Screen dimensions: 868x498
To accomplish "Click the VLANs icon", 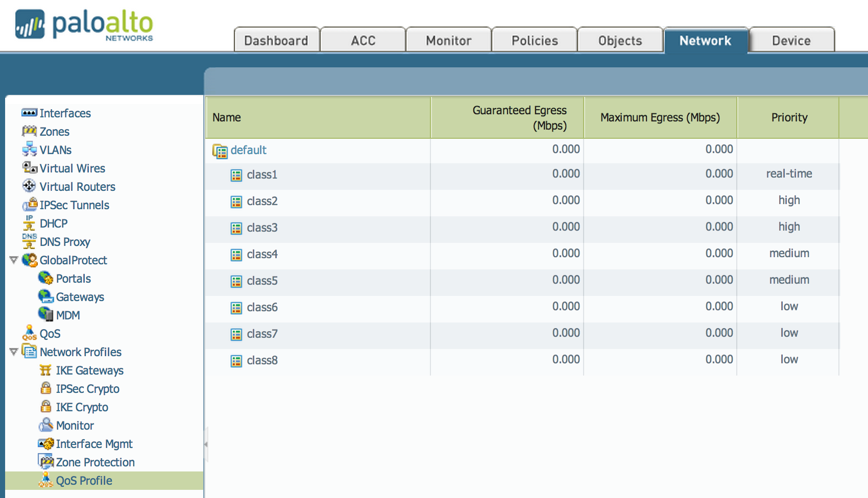I will pyautogui.click(x=30, y=150).
